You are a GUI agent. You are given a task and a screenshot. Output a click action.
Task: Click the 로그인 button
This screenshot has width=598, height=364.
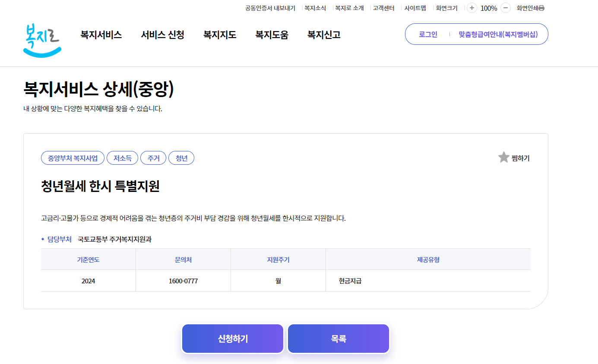click(426, 34)
